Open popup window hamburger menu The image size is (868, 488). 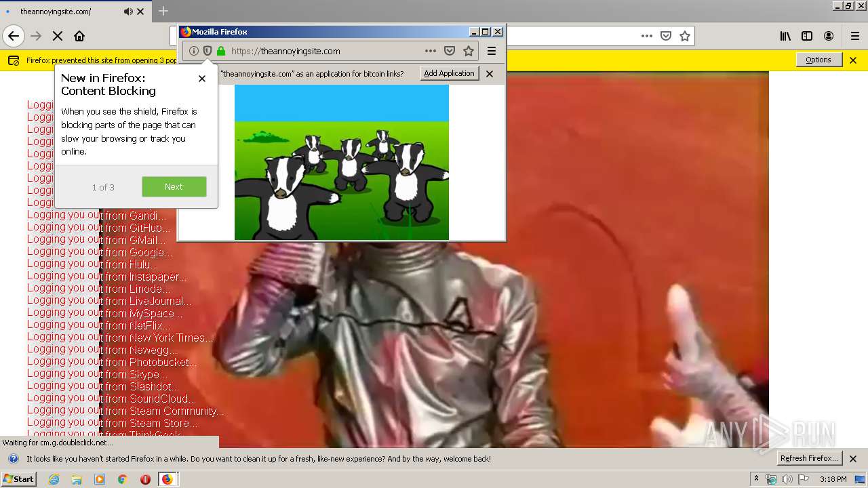(x=492, y=51)
